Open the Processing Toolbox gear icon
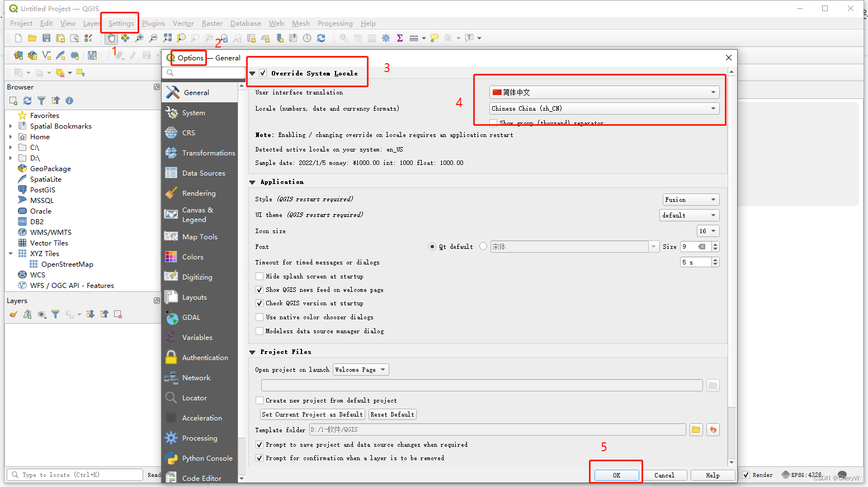868x487 pixels. [386, 38]
